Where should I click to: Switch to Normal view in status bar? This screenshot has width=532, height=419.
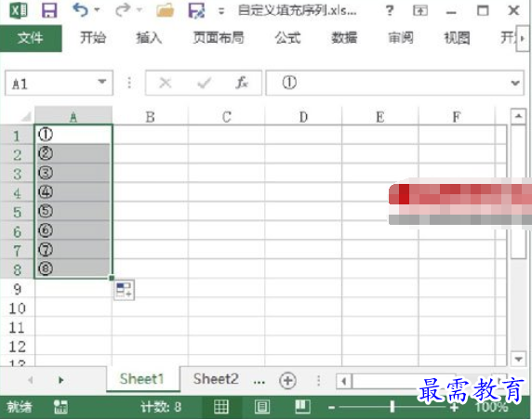(x=221, y=407)
